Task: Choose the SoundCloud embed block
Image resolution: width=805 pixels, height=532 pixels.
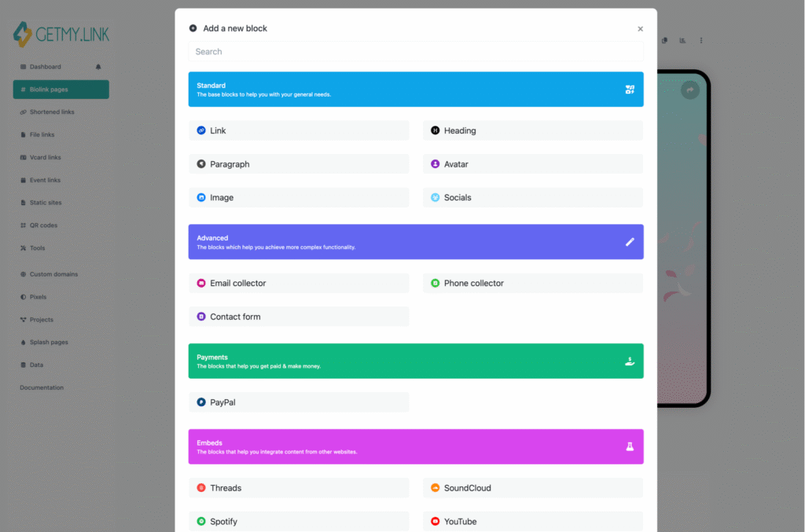Action: (x=532, y=488)
